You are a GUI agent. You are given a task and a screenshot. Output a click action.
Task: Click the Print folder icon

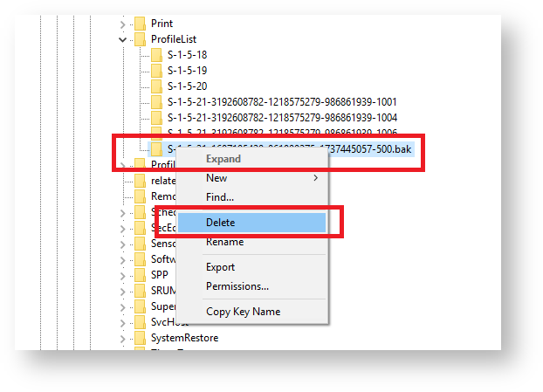[x=140, y=24]
